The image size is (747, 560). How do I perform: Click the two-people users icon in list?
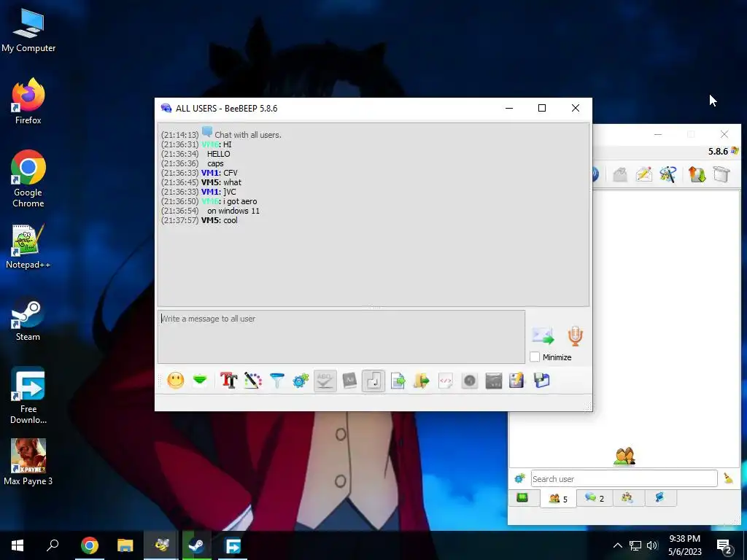click(x=624, y=456)
